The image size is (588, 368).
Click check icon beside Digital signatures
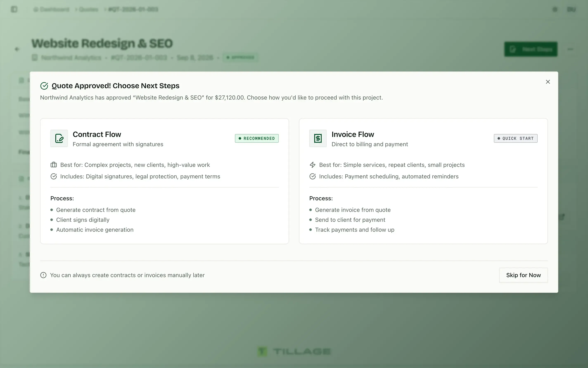53,176
